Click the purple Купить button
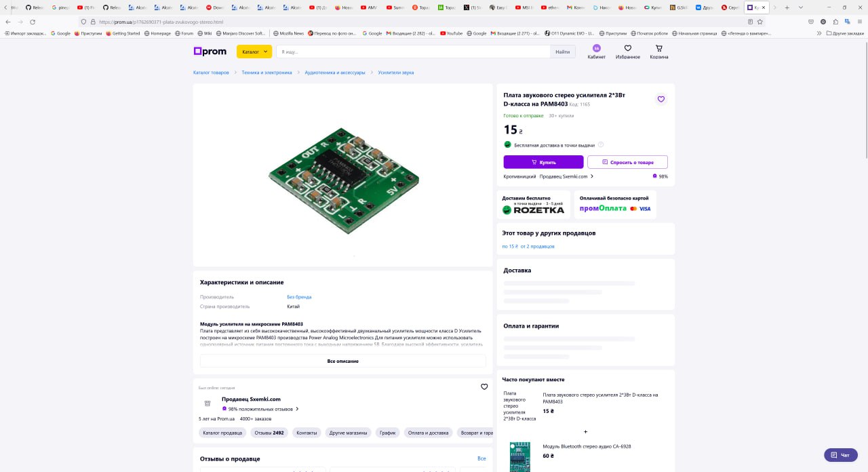868x472 pixels. 543,162
